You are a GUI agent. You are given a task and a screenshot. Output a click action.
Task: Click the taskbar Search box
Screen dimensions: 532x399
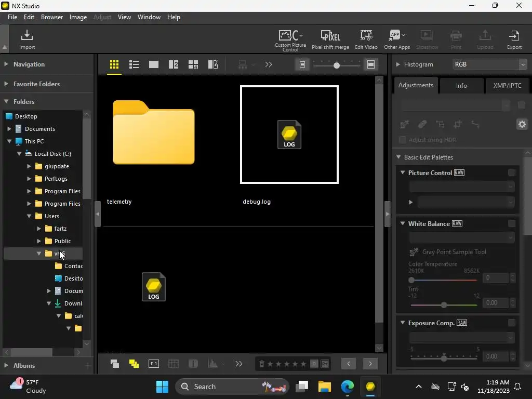point(232,387)
